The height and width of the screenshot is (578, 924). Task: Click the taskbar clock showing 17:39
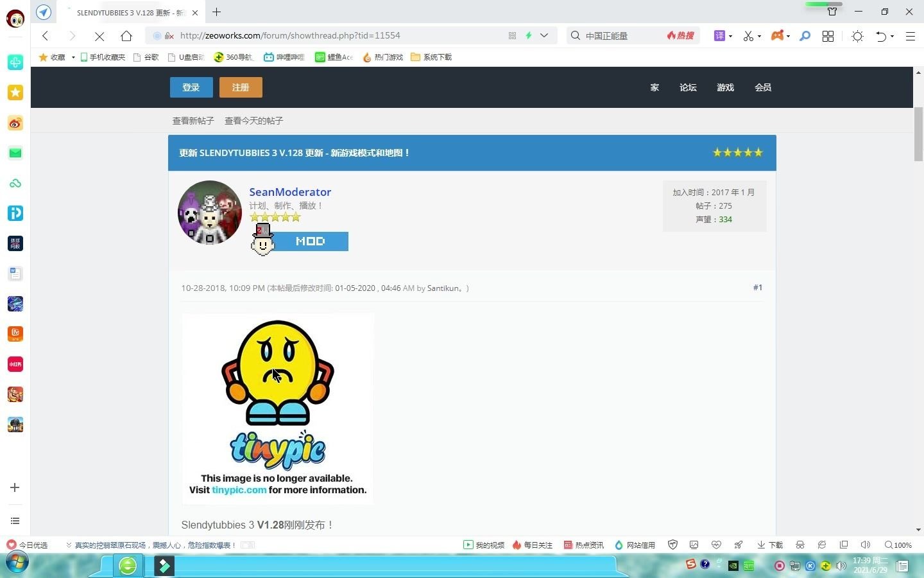(x=870, y=565)
